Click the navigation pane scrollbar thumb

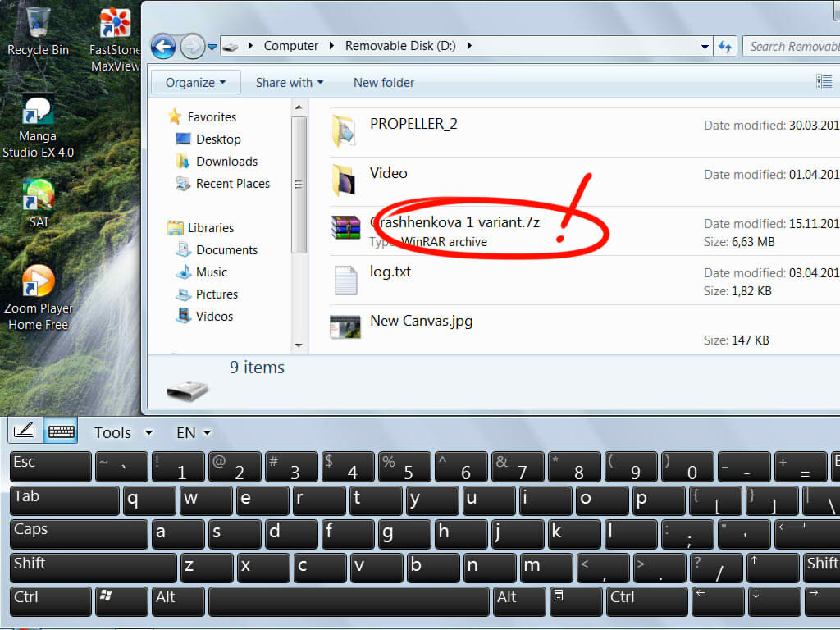click(299, 185)
